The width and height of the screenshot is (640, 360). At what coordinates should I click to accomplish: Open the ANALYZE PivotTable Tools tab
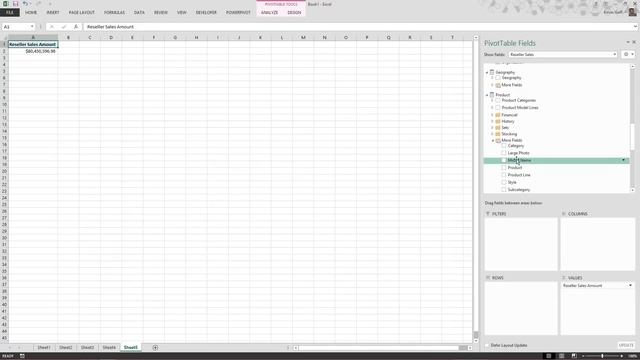pos(269,13)
